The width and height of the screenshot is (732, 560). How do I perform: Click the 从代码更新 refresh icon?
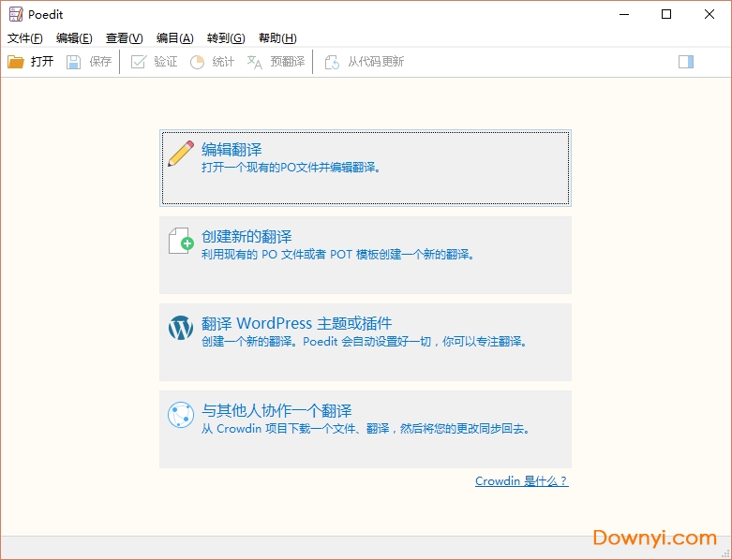332,62
